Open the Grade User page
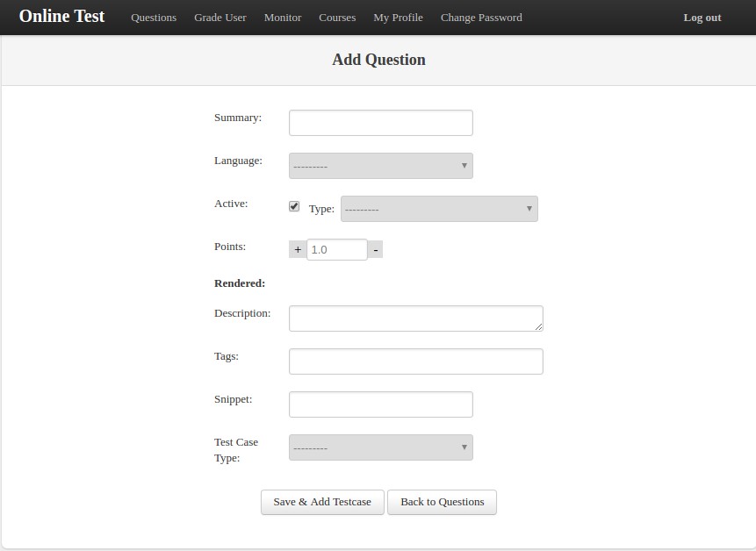 click(x=220, y=18)
